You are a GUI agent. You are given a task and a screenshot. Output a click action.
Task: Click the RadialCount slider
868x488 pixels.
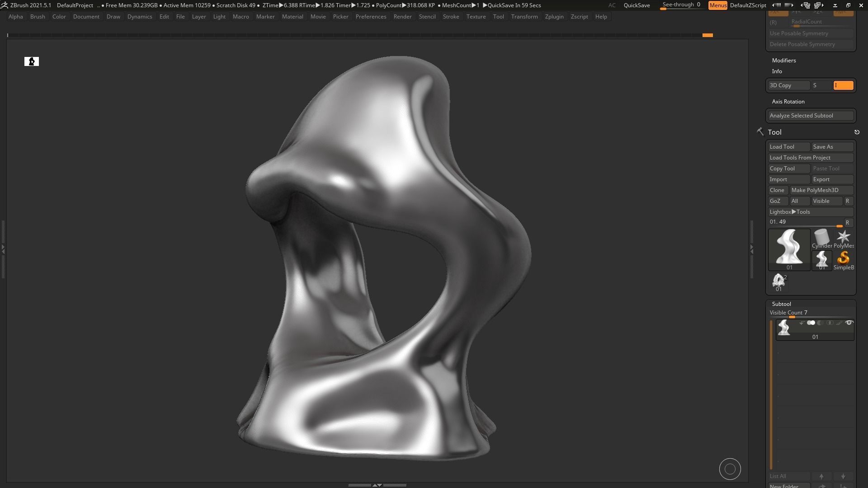click(x=821, y=22)
